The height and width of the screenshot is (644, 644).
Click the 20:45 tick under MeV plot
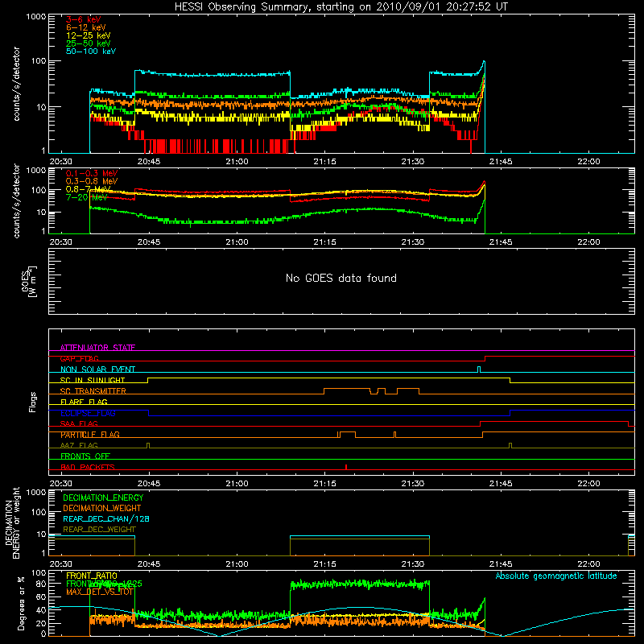(149, 242)
